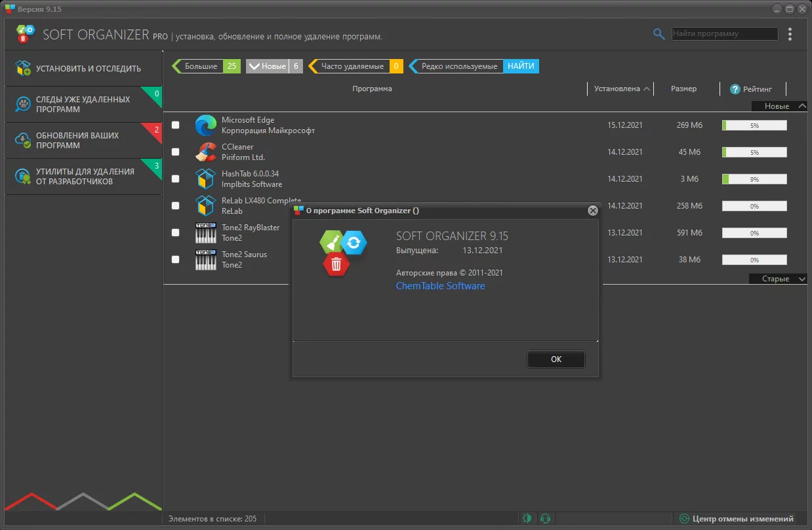
Task: Tick the Microsoft Edge checkbox
Action: pyautogui.click(x=175, y=125)
